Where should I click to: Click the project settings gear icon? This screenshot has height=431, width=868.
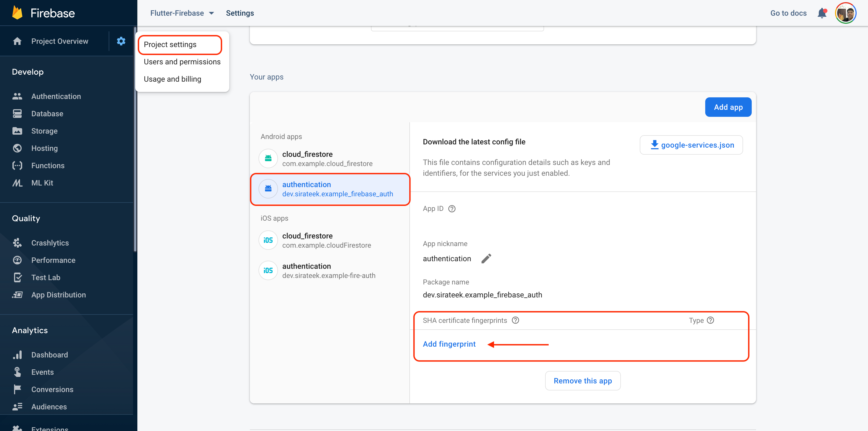tap(121, 41)
